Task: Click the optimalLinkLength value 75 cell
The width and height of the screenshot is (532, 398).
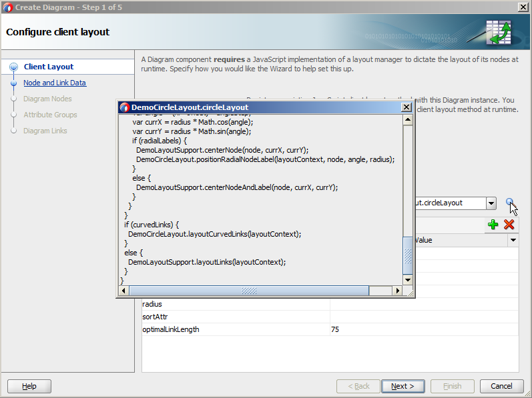Action: pyautogui.click(x=424, y=329)
